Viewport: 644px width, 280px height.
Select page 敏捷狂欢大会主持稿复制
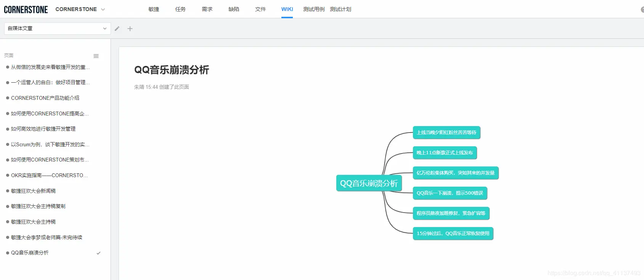coord(38,206)
